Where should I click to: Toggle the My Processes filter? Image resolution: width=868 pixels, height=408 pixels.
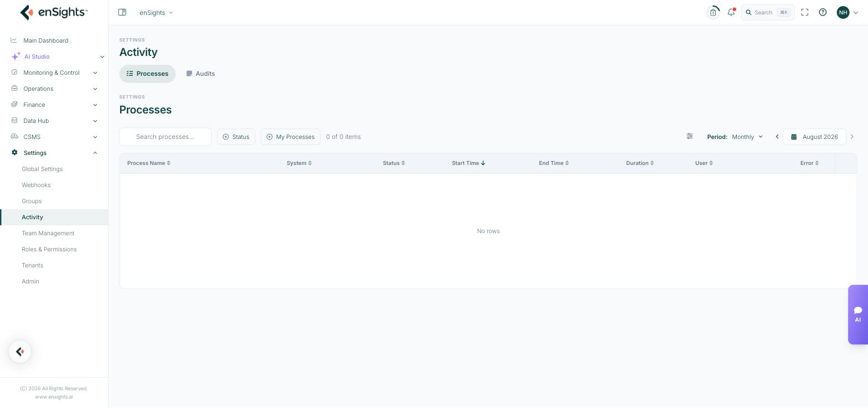[291, 137]
